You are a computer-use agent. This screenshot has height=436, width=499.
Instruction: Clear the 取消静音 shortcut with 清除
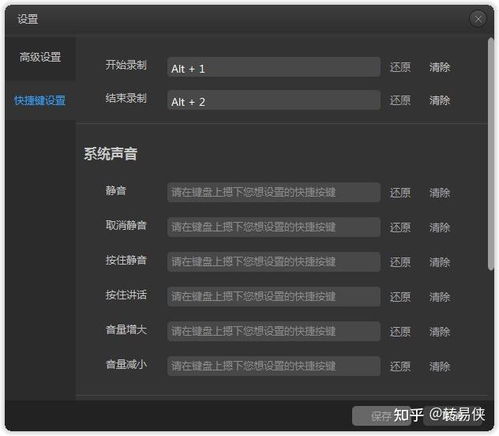(x=439, y=228)
